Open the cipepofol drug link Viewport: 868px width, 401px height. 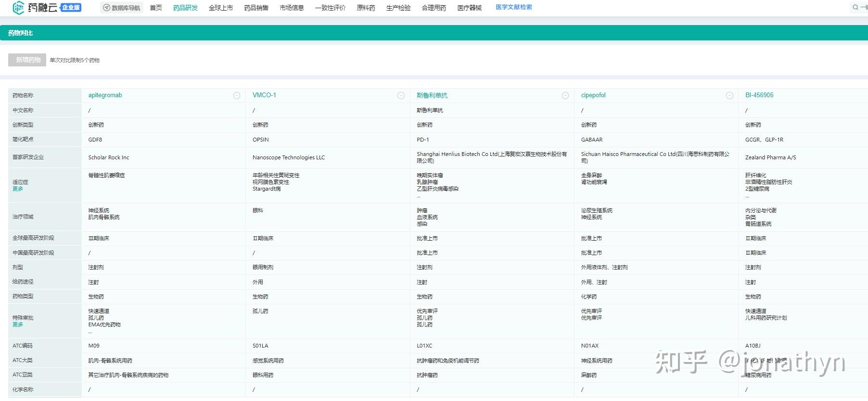(593, 95)
